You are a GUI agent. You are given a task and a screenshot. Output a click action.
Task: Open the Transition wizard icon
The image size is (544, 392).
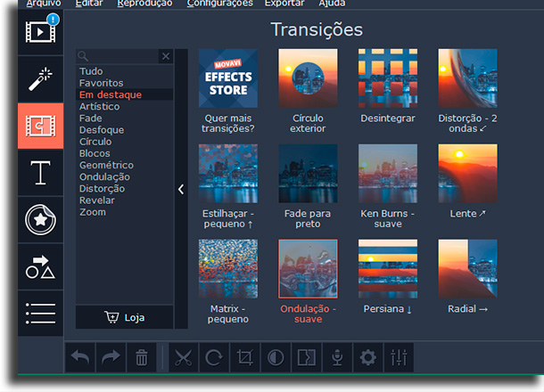[307, 357]
